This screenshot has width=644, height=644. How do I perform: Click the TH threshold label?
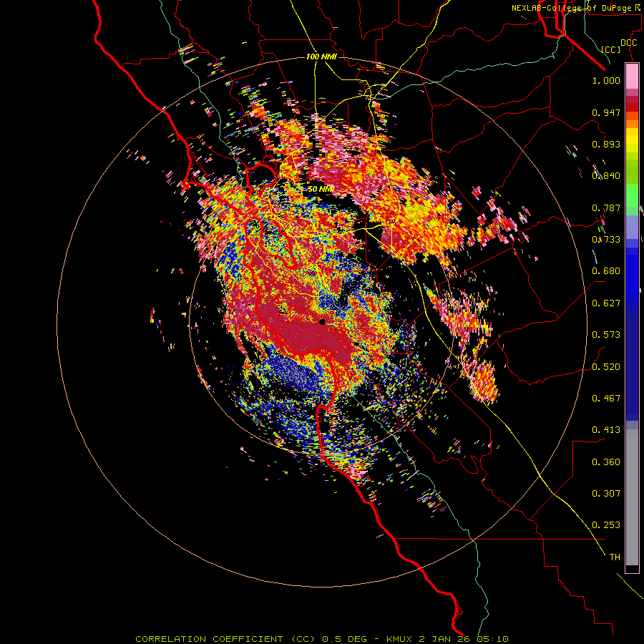pos(615,557)
